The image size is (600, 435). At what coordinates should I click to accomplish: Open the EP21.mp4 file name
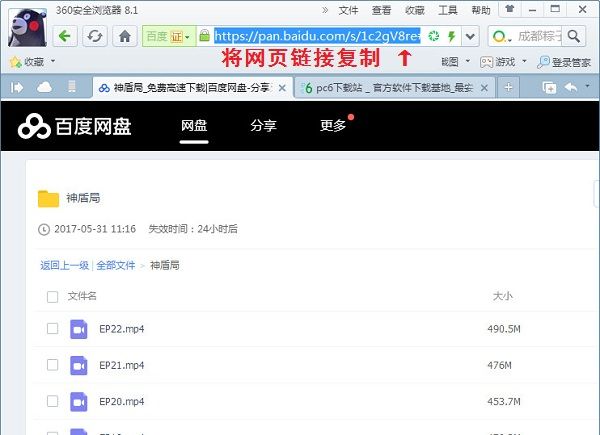(x=122, y=365)
